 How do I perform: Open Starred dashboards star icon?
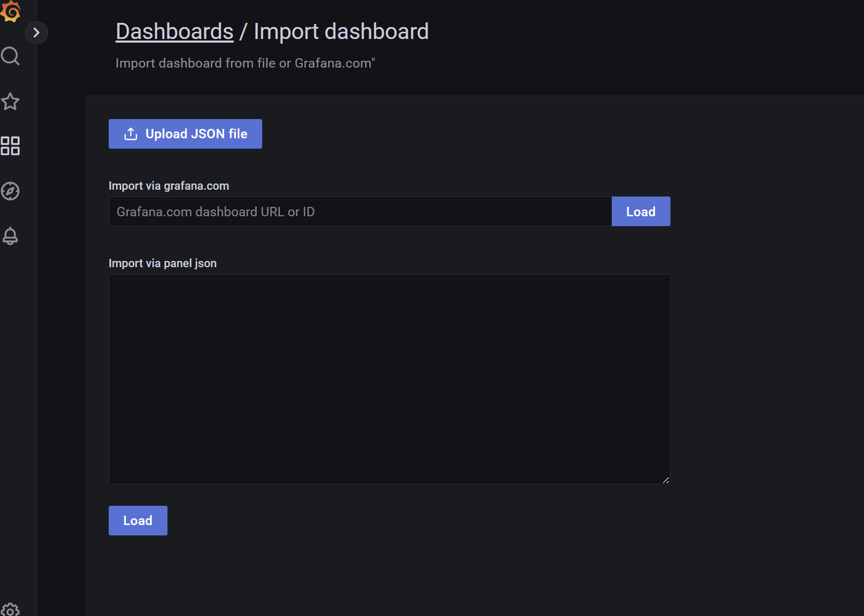10,101
